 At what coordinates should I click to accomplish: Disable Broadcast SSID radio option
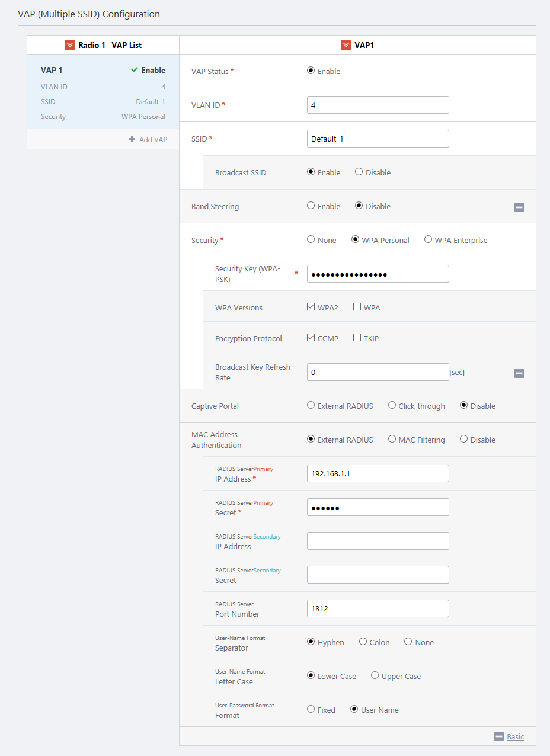359,172
